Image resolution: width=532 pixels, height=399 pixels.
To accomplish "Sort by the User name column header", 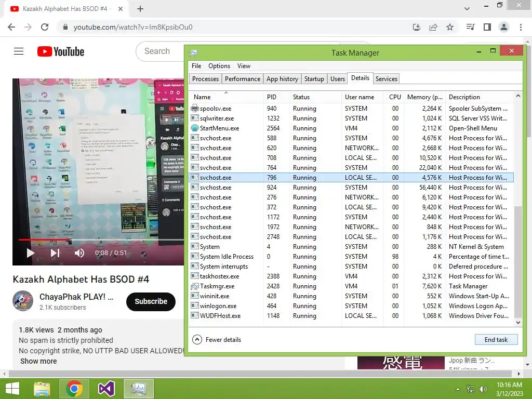I will pyautogui.click(x=362, y=97).
